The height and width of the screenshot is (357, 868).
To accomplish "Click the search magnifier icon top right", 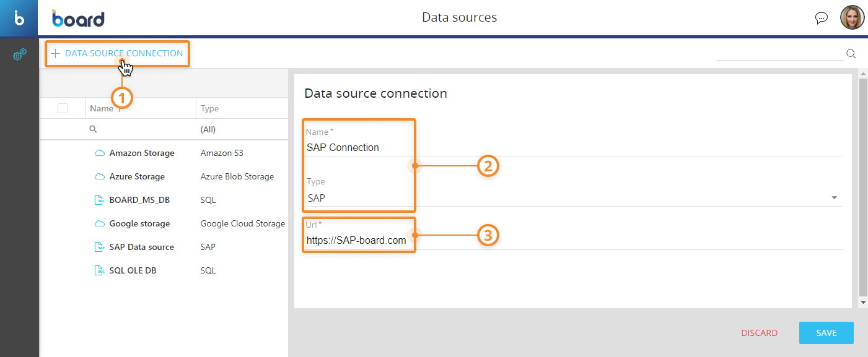I will tap(851, 54).
